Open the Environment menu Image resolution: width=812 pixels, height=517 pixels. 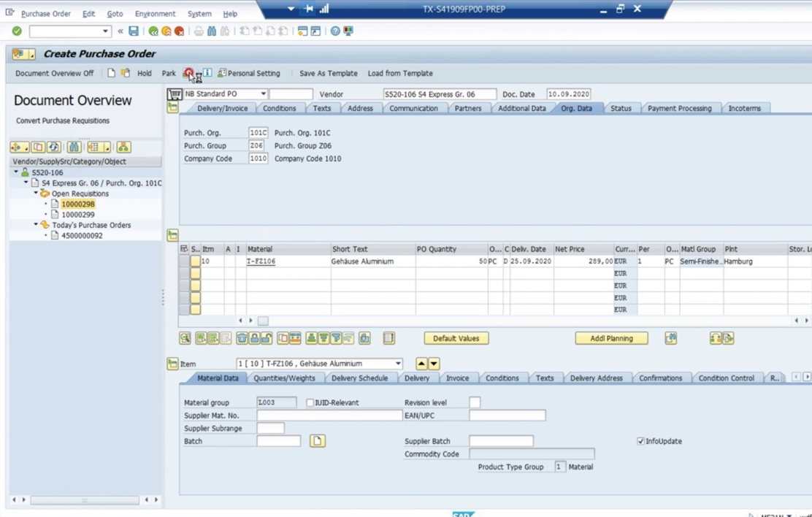(155, 14)
